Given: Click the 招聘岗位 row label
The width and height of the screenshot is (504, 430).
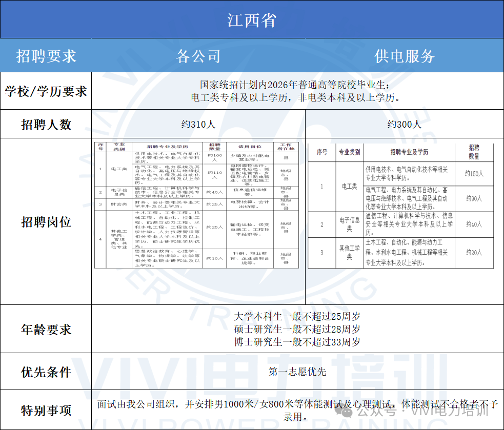Looking at the screenshot, I should (46, 221).
